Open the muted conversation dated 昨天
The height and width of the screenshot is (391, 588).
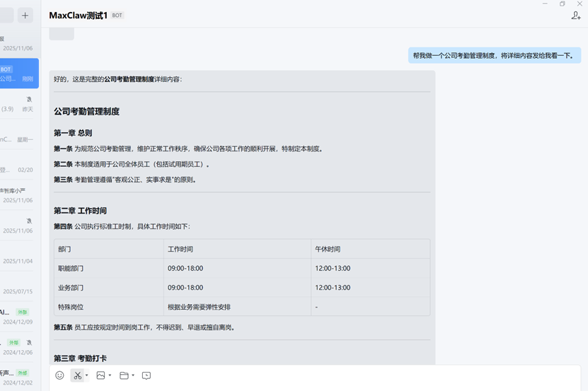[x=18, y=105]
